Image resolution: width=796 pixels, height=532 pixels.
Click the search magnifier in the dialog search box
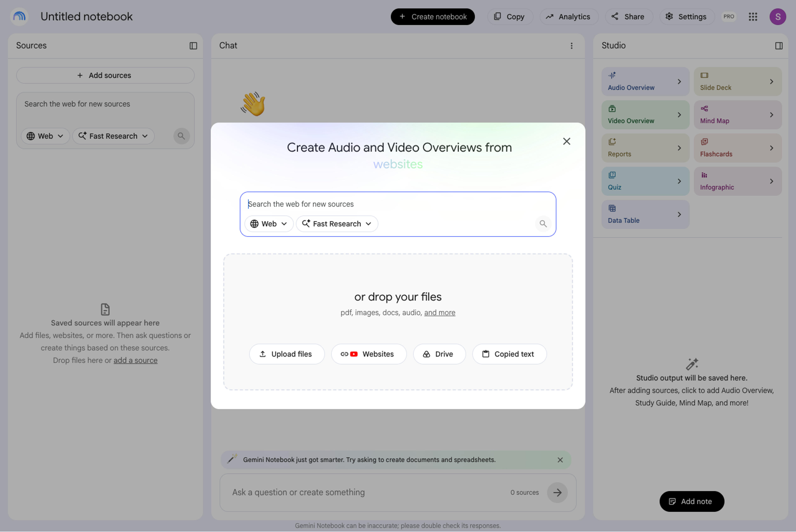(543, 224)
